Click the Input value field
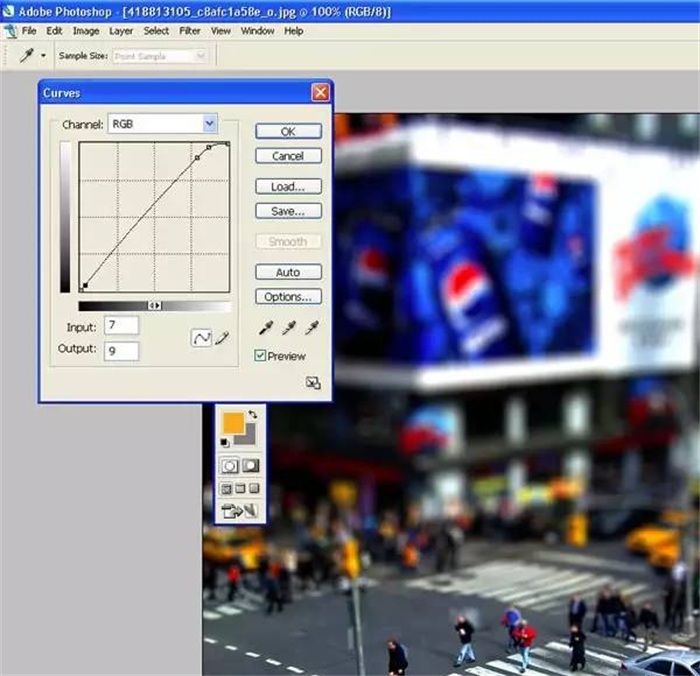The width and height of the screenshot is (700, 676). point(121,325)
